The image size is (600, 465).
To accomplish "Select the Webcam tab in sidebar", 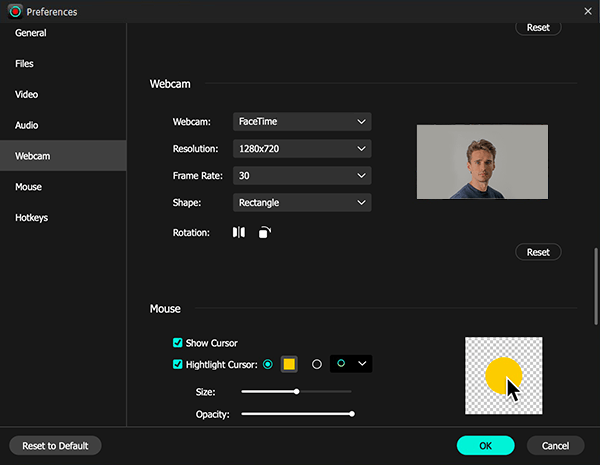I will [x=63, y=156].
